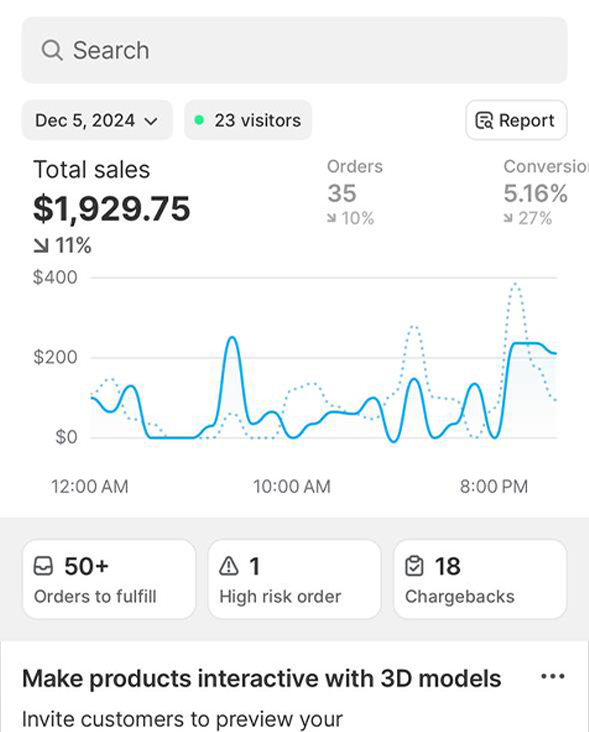Click the chevron next to Dec 5, 2024
This screenshot has width=589, height=732.
[x=151, y=121]
